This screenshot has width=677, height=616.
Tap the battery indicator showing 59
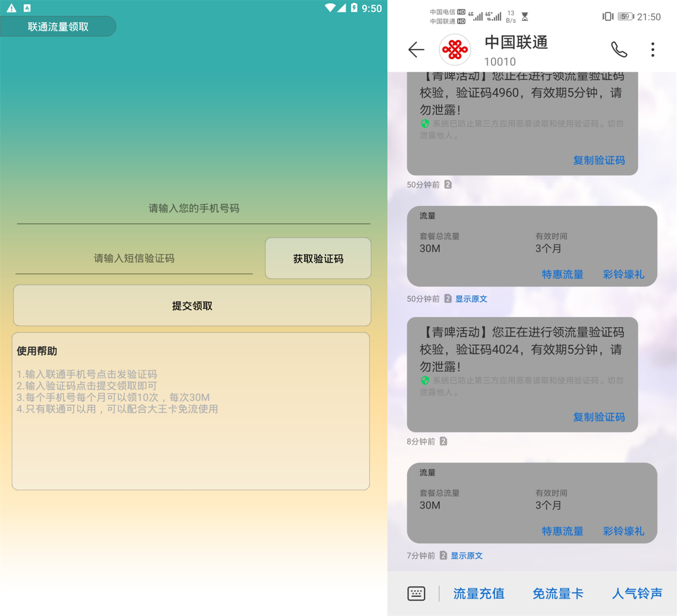pyautogui.click(x=625, y=17)
